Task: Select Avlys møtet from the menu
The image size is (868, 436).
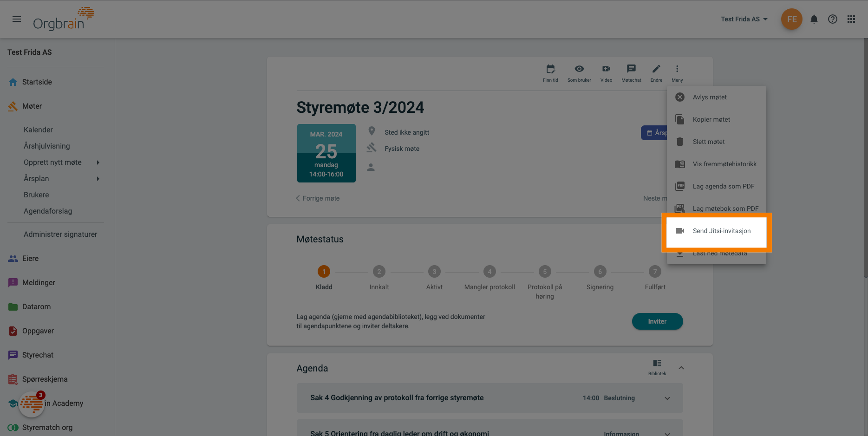Action: coord(717,97)
